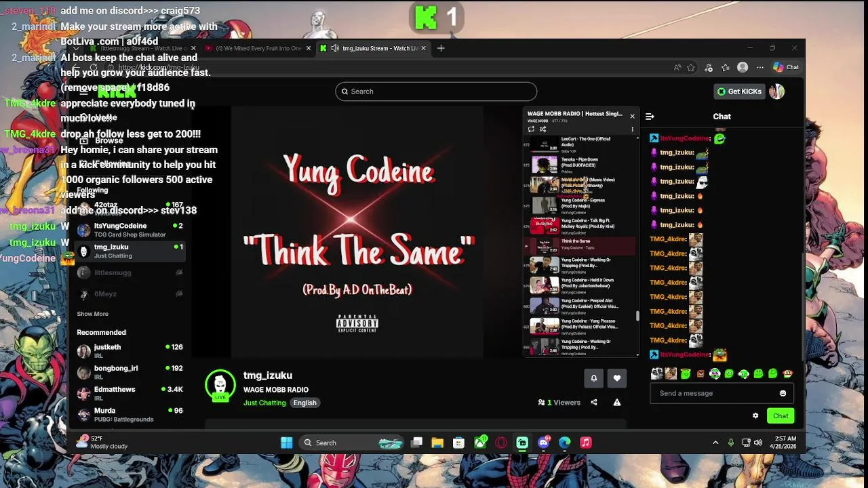Open the weather widget showing Mostly cloudy

[x=103, y=443]
